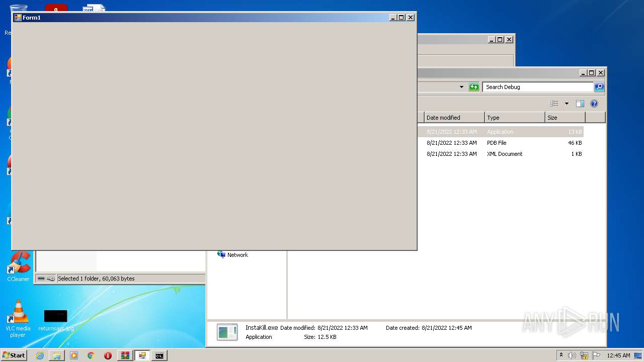The image size is (644, 362).
Task: Select returnsass.jpg file on desktop
Action: tap(56, 320)
